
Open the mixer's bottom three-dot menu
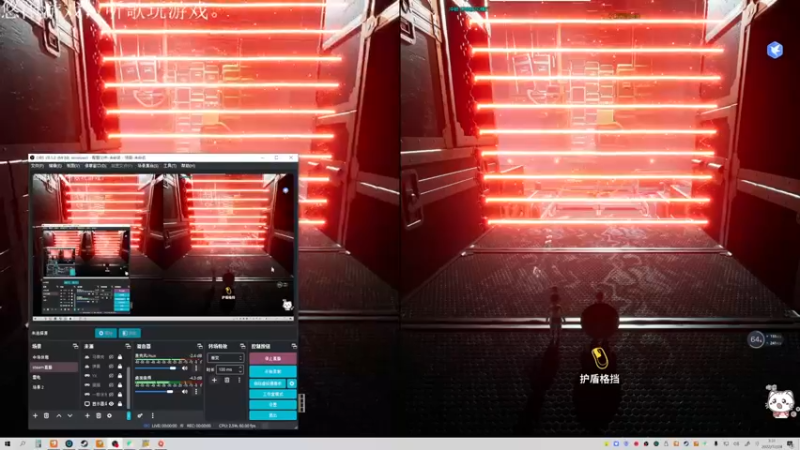(153, 416)
